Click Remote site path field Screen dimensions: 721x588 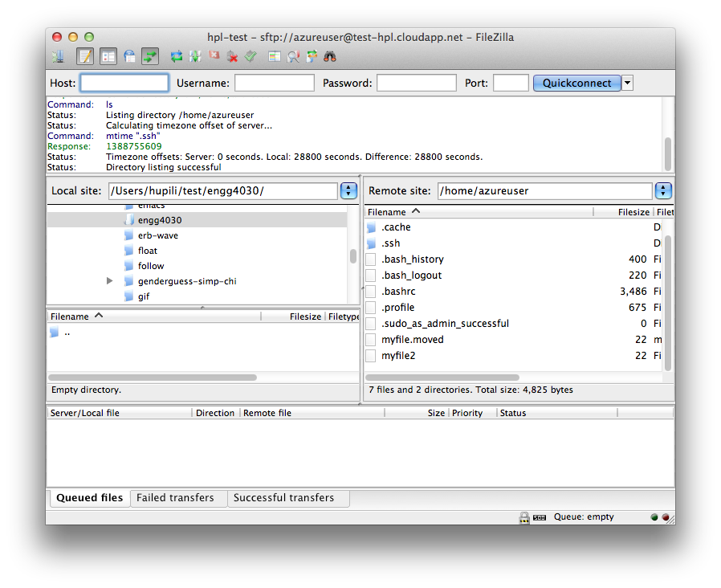(x=545, y=191)
